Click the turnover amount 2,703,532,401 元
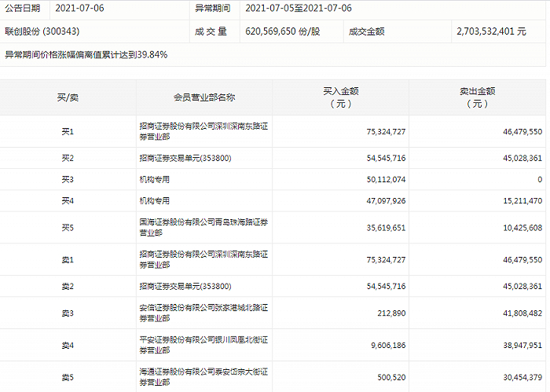 click(491, 31)
